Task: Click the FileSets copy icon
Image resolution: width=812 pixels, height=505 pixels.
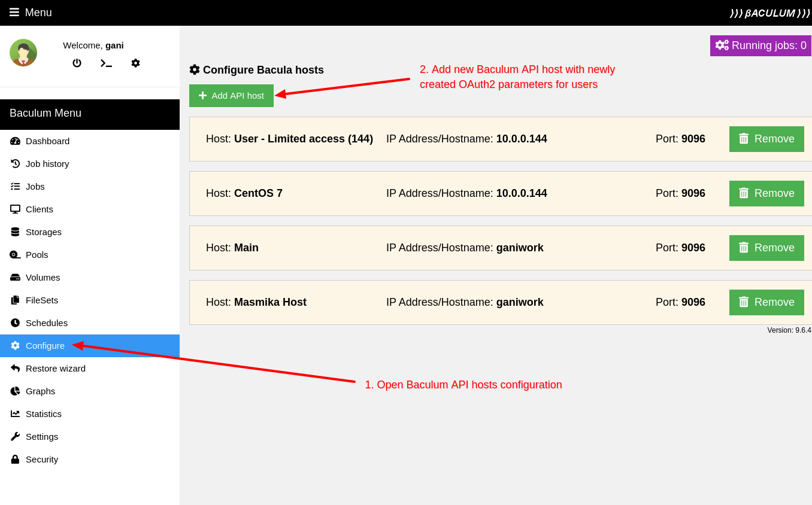Action: tap(15, 300)
